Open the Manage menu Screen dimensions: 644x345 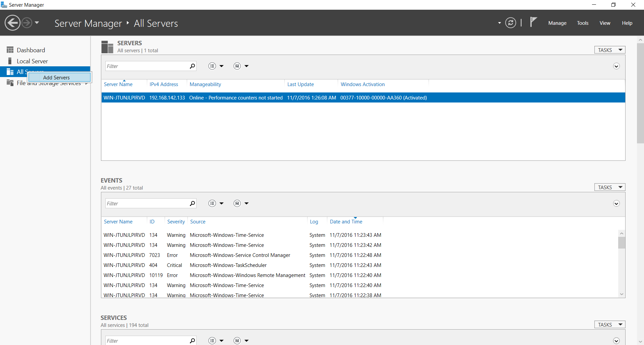pos(557,23)
